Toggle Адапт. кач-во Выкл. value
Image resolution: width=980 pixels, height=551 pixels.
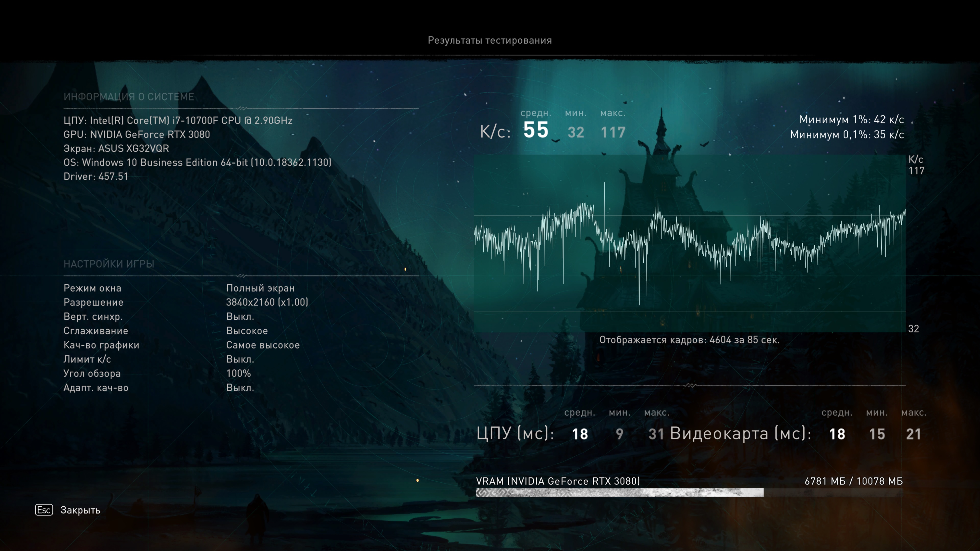tap(240, 387)
